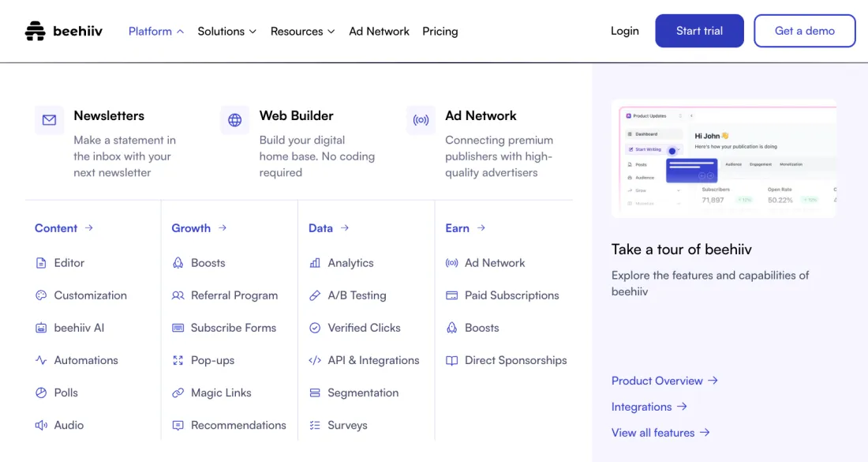Click the Polls pie chart icon

[x=41, y=393]
